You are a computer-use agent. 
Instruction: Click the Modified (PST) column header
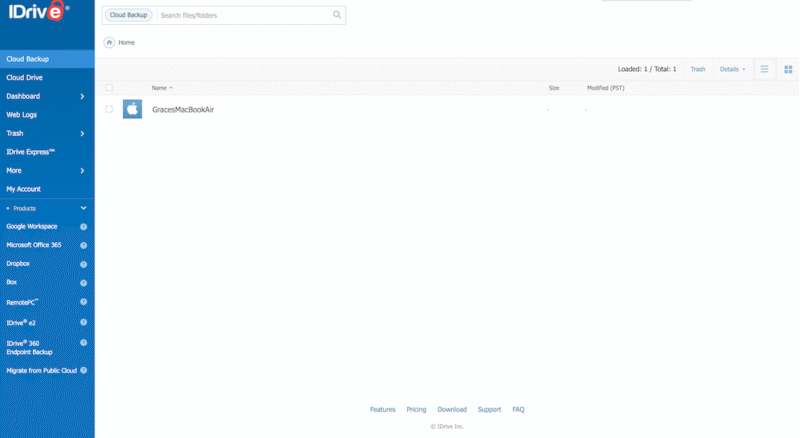606,88
